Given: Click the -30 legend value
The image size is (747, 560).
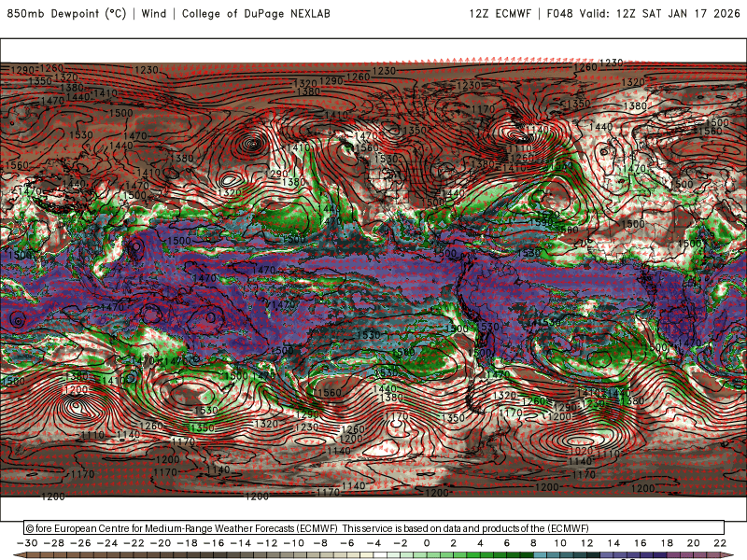Looking at the screenshot, I should pyautogui.click(x=27, y=543).
